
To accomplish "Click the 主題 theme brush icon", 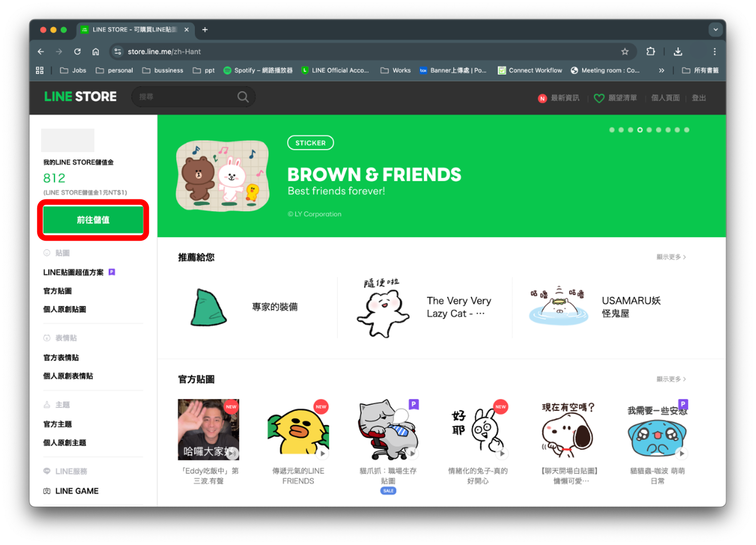I will pyautogui.click(x=47, y=404).
